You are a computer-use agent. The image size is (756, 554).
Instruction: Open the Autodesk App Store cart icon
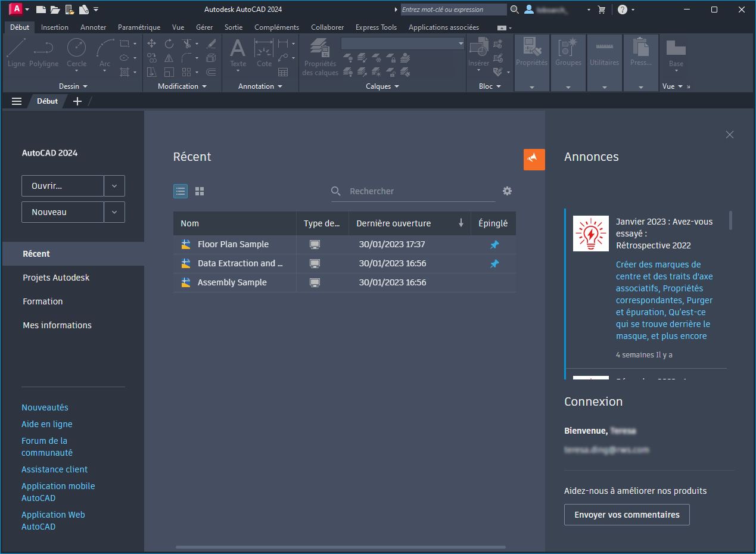click(x=601, y=10)
